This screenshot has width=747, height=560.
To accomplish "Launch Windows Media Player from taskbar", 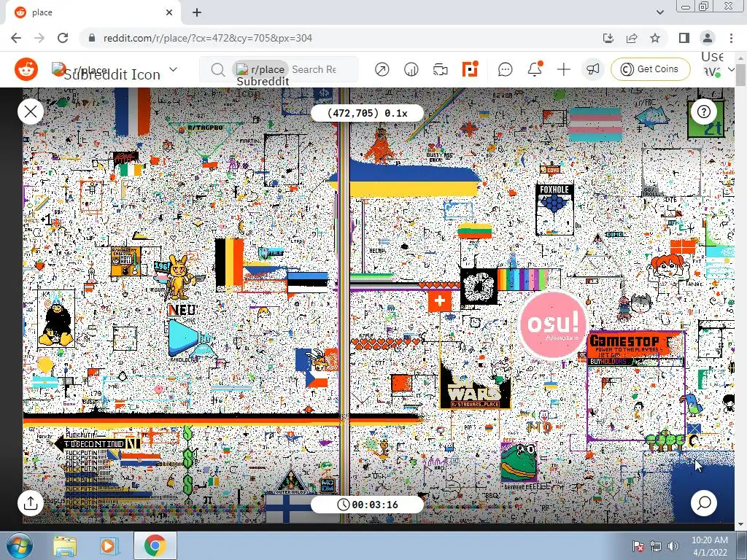I will click(x=108, y=546).
